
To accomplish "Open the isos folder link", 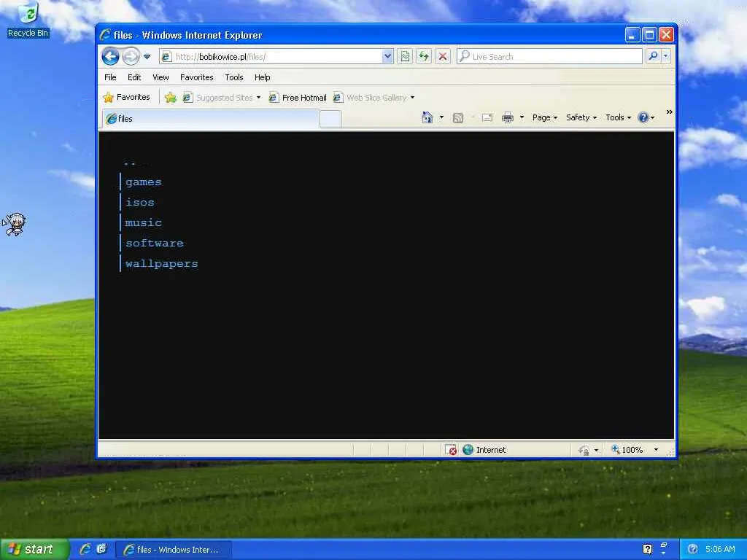I will pos(139,203).
